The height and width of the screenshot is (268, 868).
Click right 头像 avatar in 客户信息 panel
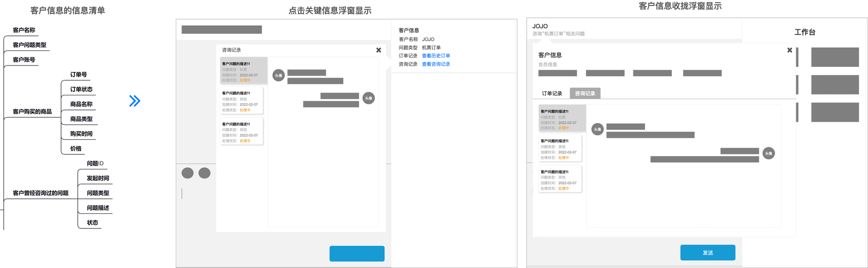pos(768,153)
